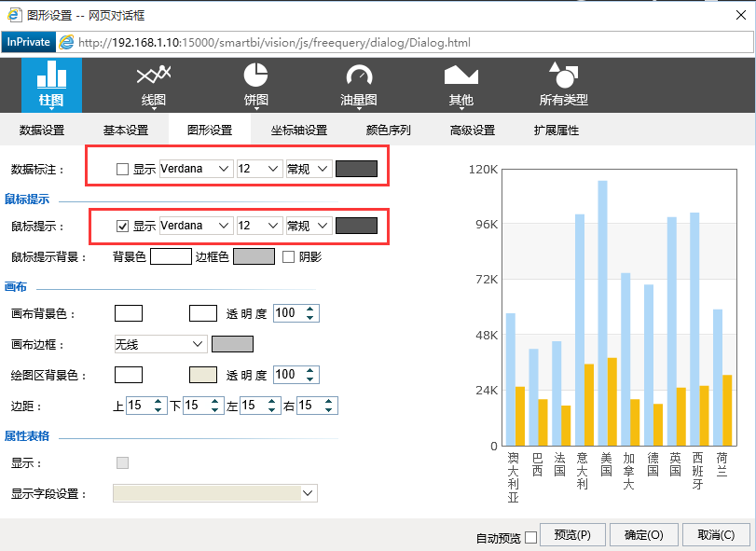
Task: Close the 图形设置 dialog window
Action: [x=741, y=15]
